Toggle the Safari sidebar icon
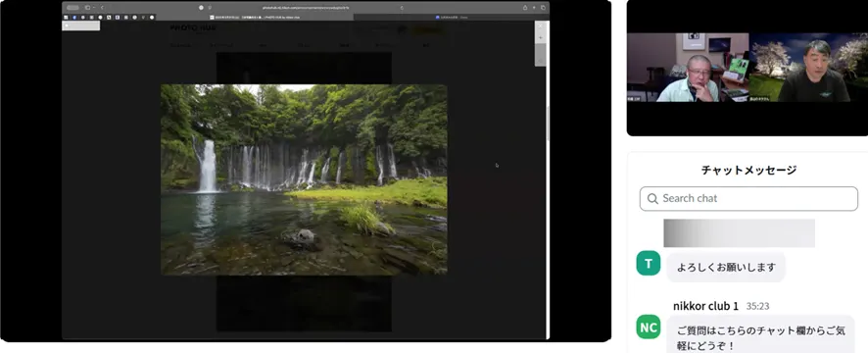868x353 pixels. pos(87,8)
